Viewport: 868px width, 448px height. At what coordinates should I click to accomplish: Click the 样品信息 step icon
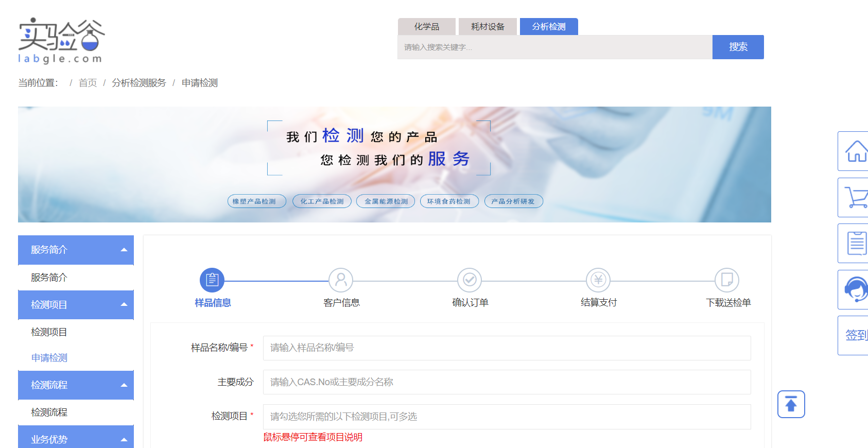(x=212, y=280)
